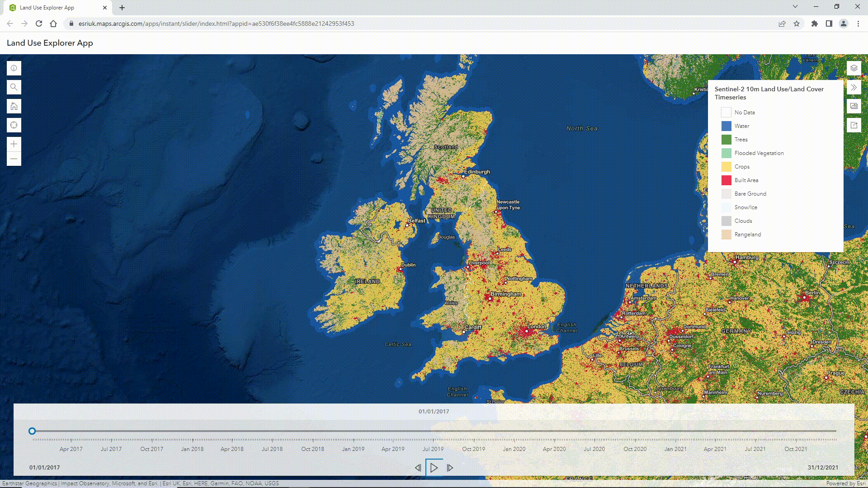Open the info panel icon
This screenshot has width=868, height=488.
tap(14, 68)
